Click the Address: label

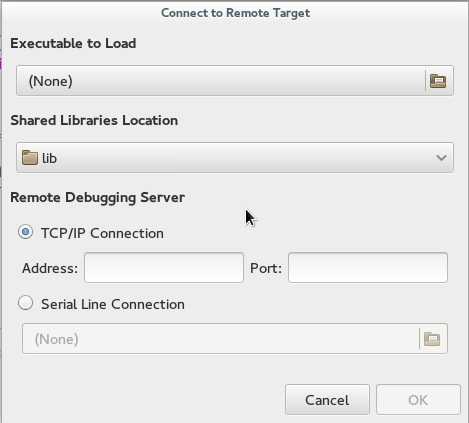(x=50, y=268)
